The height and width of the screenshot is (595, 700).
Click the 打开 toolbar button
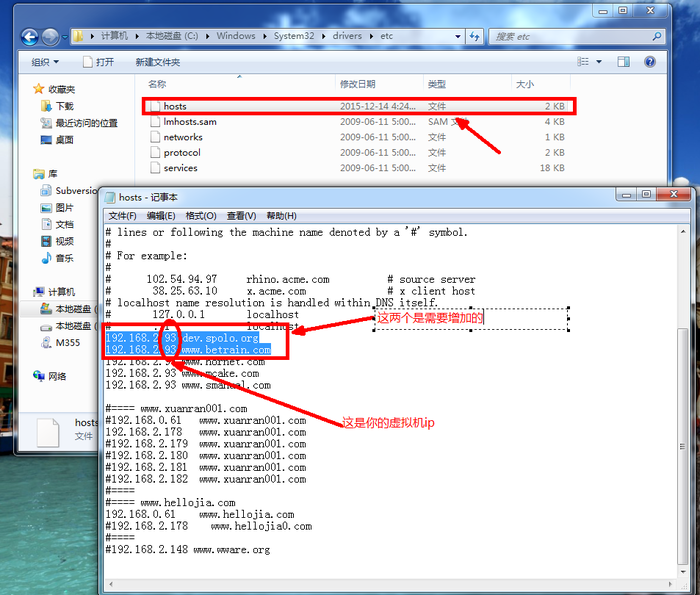point(99,62)
